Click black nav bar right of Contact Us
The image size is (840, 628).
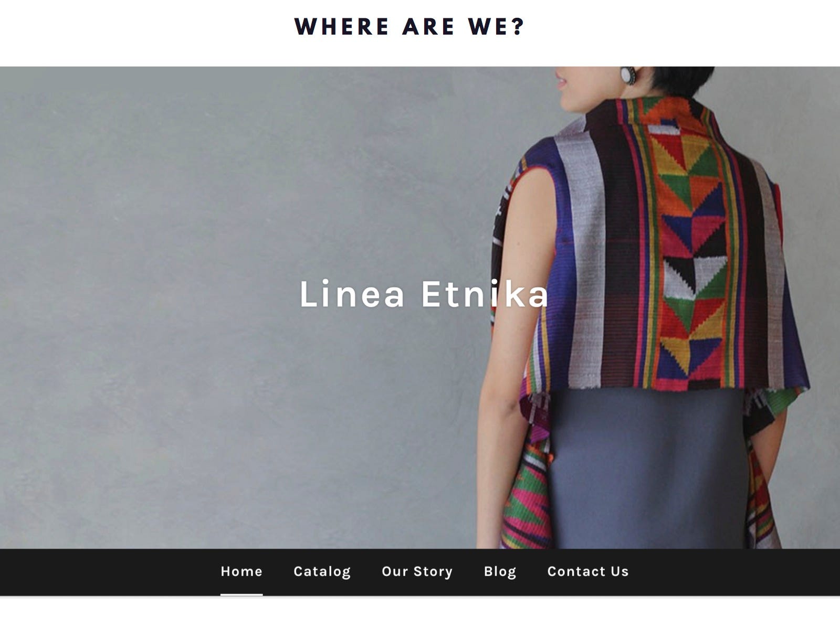(x=735, y=572)
